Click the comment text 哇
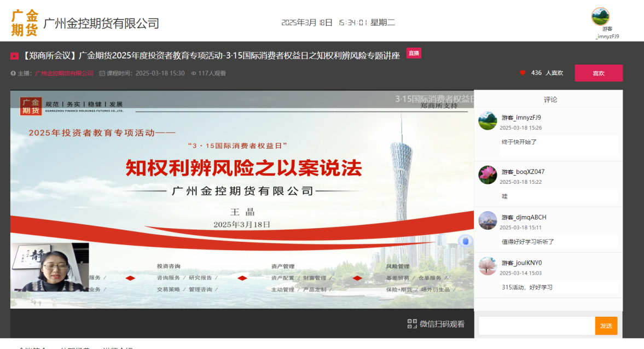644x349 pixels. [505, 196]
